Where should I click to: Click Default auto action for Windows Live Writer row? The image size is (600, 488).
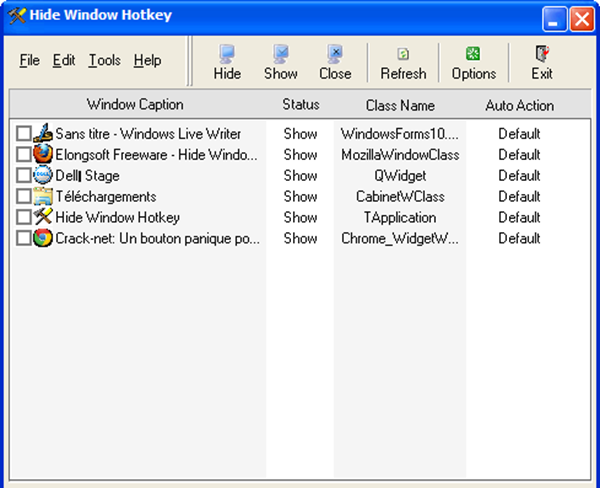[x=519, y=134]
